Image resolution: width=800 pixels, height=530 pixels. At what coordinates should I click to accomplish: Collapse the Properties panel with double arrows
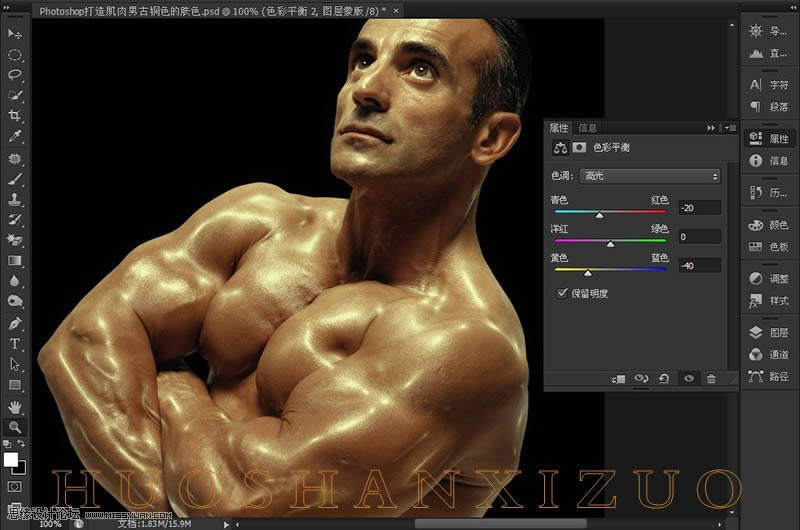(711, 128)
